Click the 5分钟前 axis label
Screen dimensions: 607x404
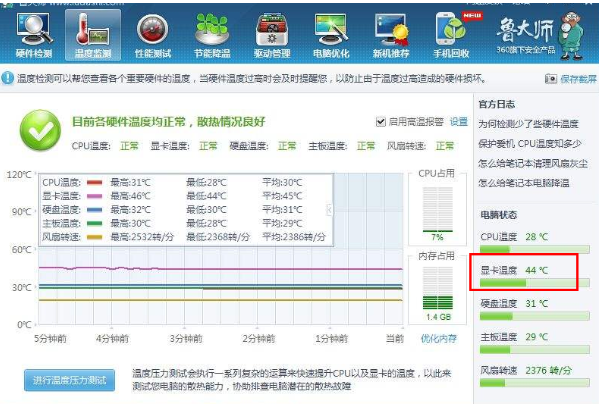50,339
